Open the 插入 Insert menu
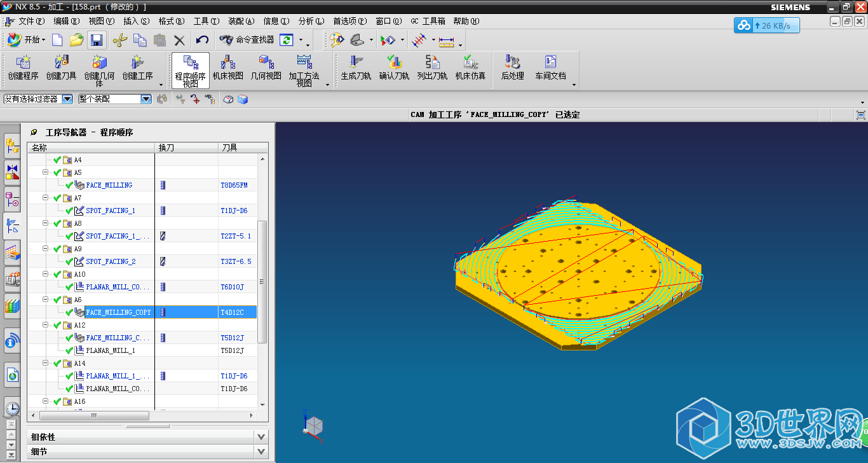868x463 pixels. tap(136, 21)
